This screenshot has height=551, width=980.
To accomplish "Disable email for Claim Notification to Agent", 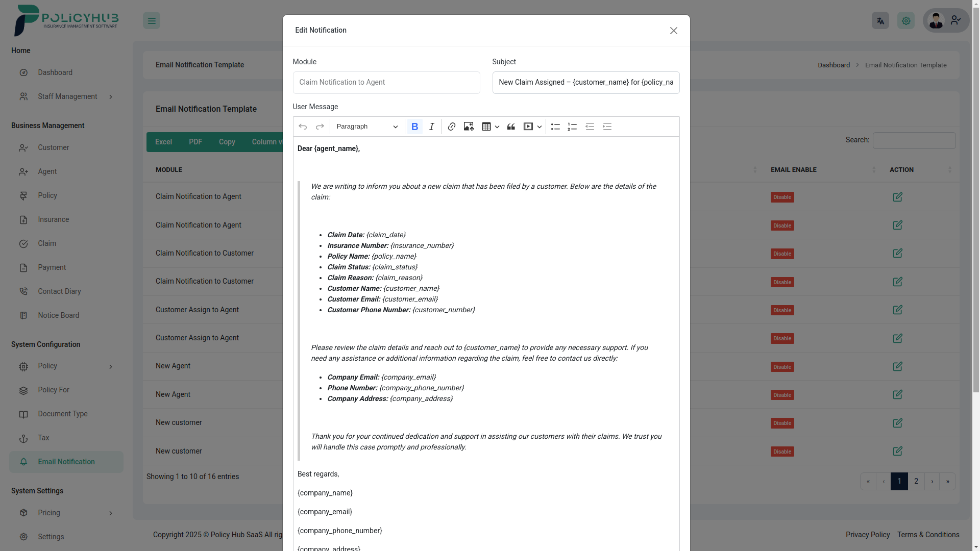I will [x=782, y=197].
